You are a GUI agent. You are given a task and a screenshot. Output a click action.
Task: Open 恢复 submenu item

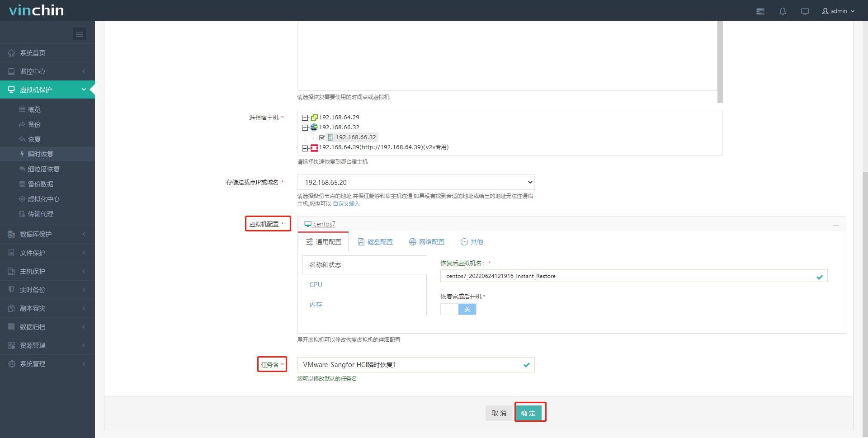coord(47,139)
